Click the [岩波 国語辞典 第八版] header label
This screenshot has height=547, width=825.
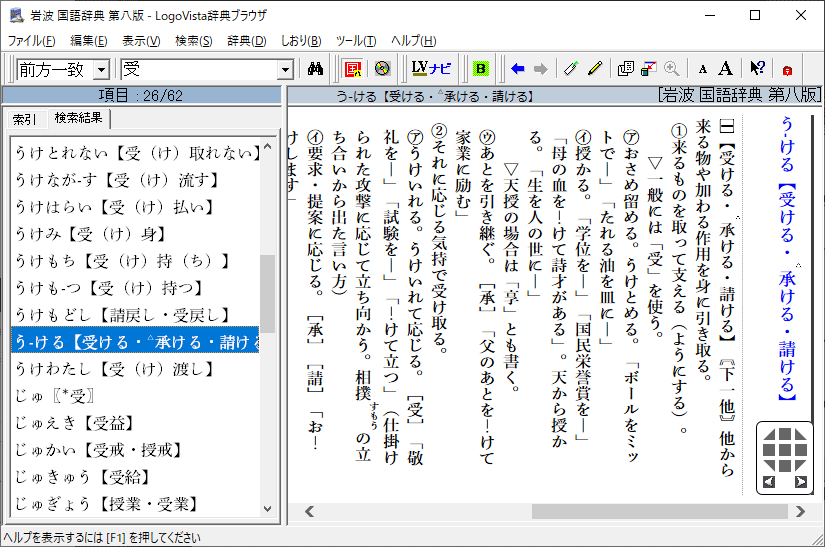point(739,95)
